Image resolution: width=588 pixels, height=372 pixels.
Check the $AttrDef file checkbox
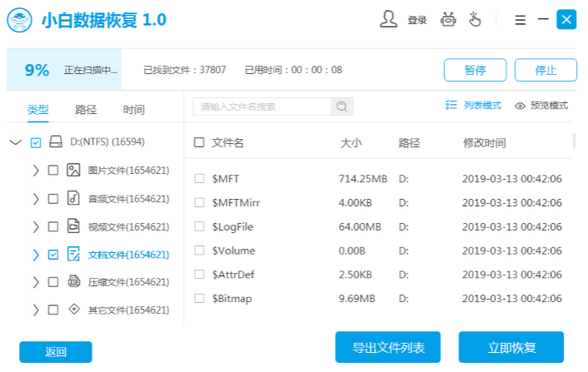pos(199,275)
